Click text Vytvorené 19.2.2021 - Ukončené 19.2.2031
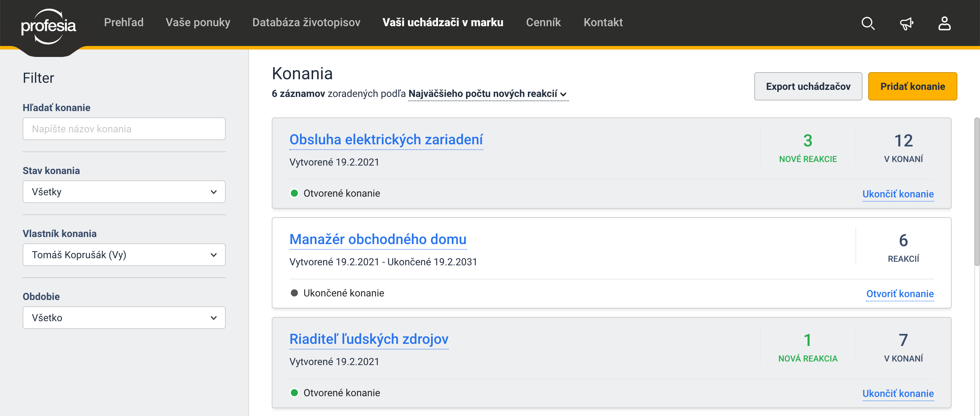 (x=383, y=262)
